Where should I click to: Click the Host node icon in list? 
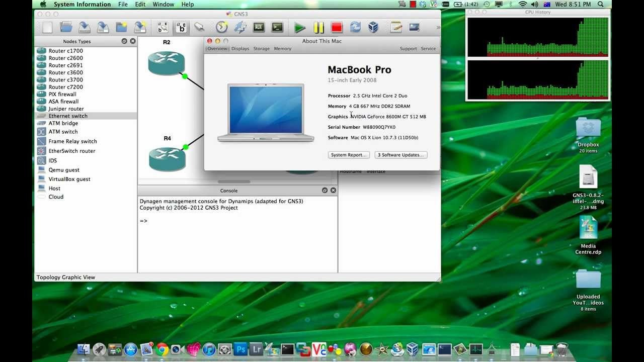[x=41, y=188]
